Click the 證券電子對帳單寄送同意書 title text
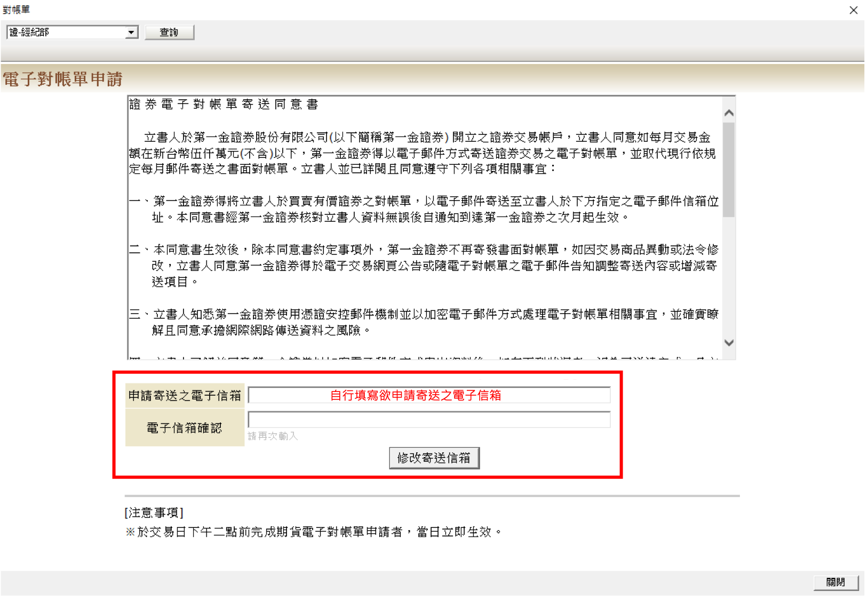 pyautogui.click(x=224, y=105)
